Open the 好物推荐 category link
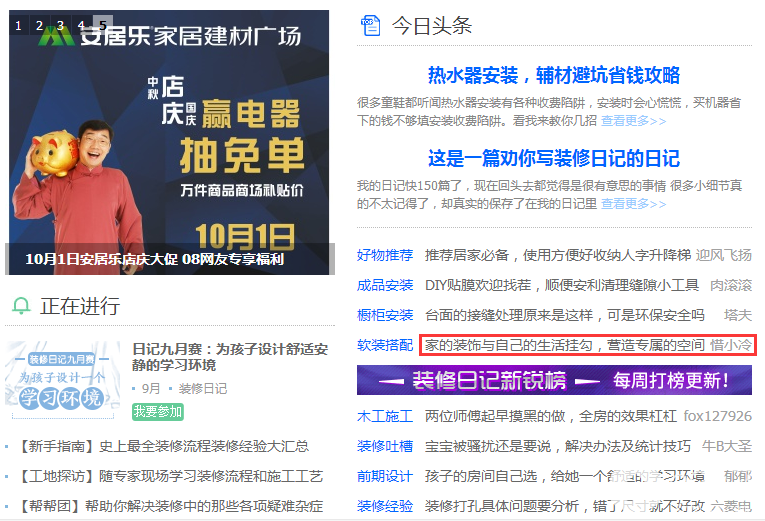The image size is (765, 521). click(x=385, y=255)
